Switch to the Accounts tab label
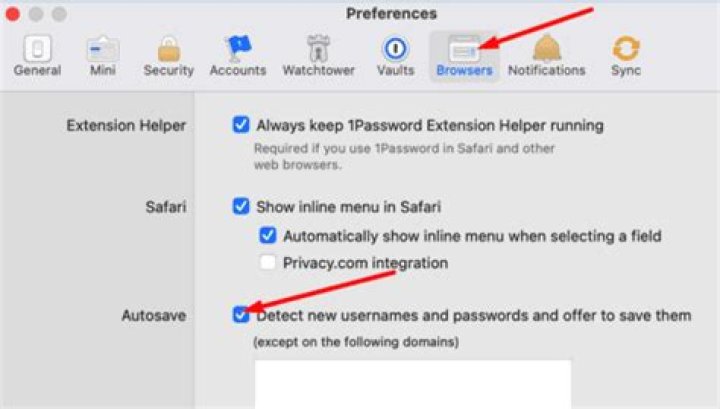The image size is (720, 409). pyautogui.click(x=238, y=70)
